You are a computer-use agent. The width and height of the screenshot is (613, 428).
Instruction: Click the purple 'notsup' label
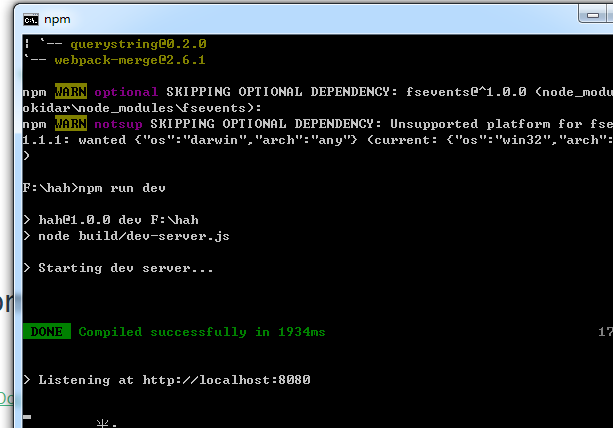[x=118, y=124]
